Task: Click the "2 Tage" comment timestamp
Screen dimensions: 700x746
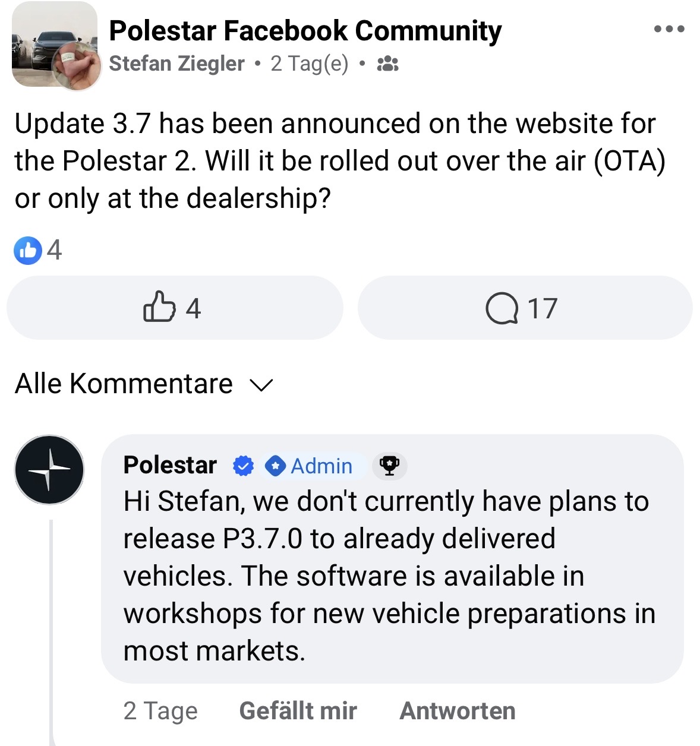Action: [160, 710]
